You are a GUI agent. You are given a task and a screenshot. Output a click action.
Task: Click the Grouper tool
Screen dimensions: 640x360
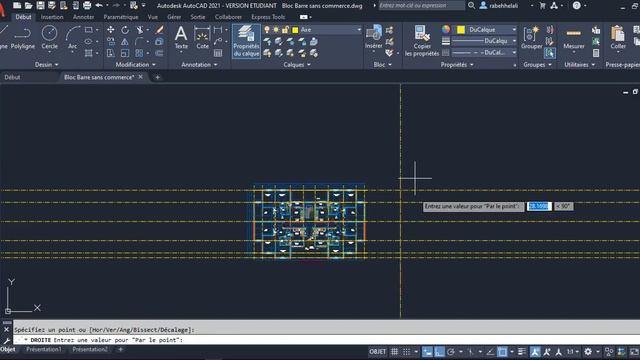pyautogui.click(x=531, y=38)
